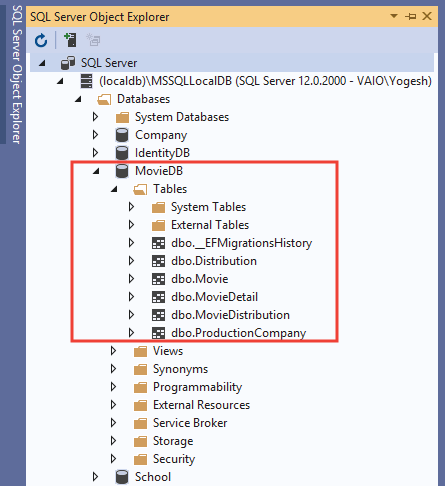This screenshot has width=445, height=486.
Task: Select the Company database label
Action: pyautogui.click(x=161, y=135)
